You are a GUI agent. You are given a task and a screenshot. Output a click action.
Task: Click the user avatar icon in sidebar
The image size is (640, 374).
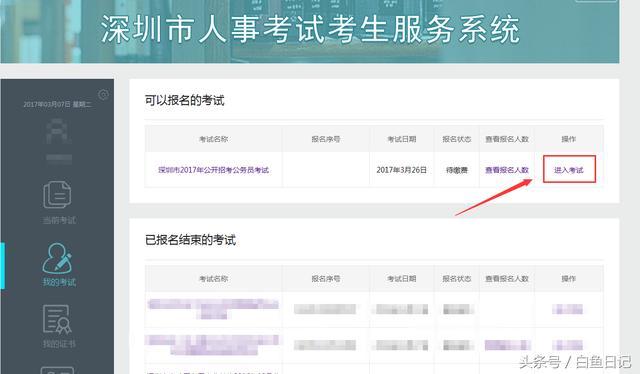(x=59, y=131)
